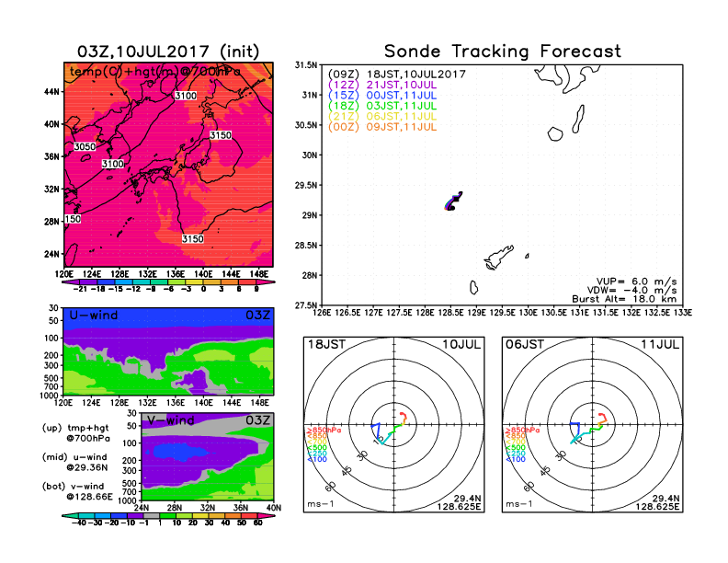Click the '10JUL' date on left hodograph
Image resolution: width=728 pixels, height=563 pixels.
tap(461, 344)
